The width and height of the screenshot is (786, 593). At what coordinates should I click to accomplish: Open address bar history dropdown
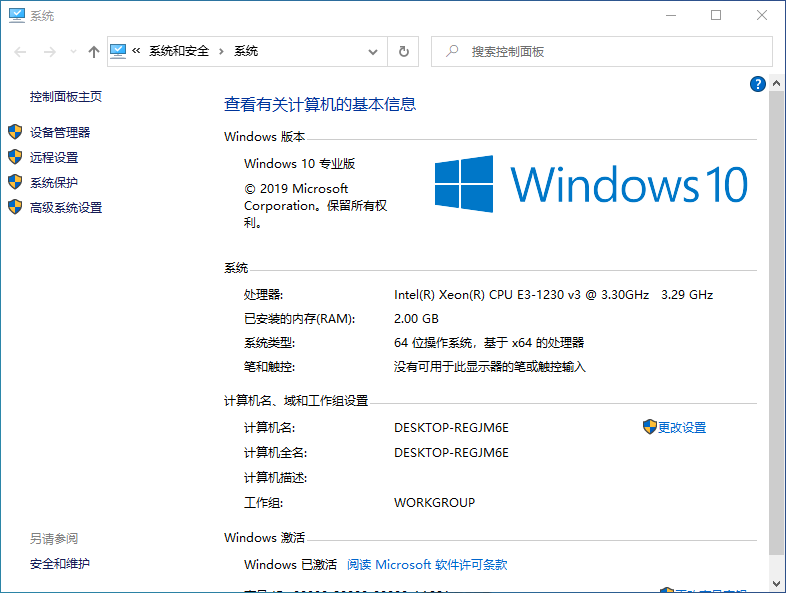[372, 52]
